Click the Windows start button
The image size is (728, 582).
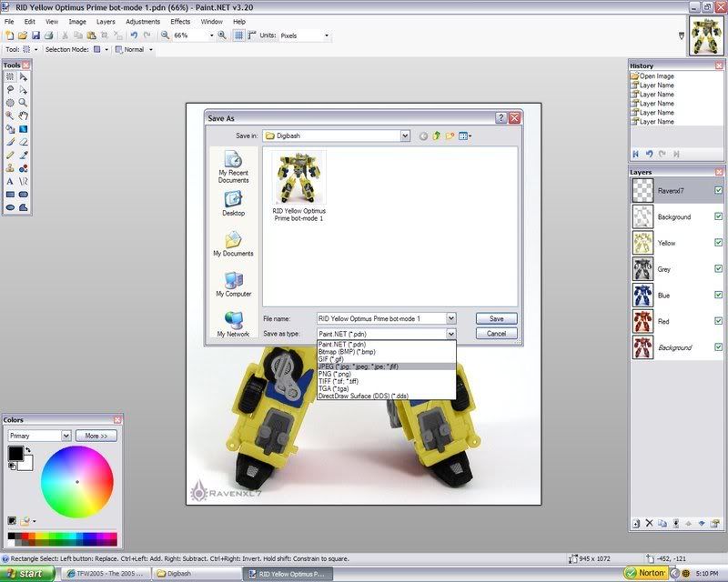pyautogui.click(x=27, y=574)
